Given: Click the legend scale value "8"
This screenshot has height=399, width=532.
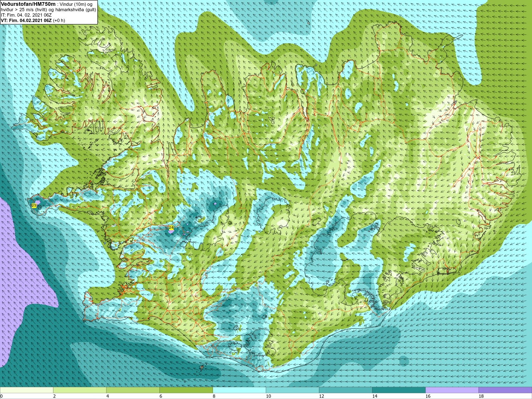Looking at the screenshot, I should pyautogui.click(x=214, y=396).
